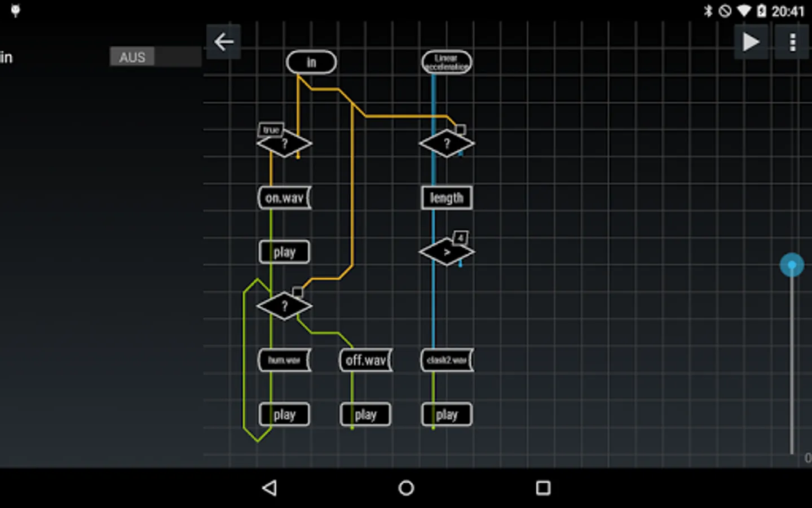Select the greater-than comparison diamond
The height and width of the screenshot is (508, 812).
447,252
